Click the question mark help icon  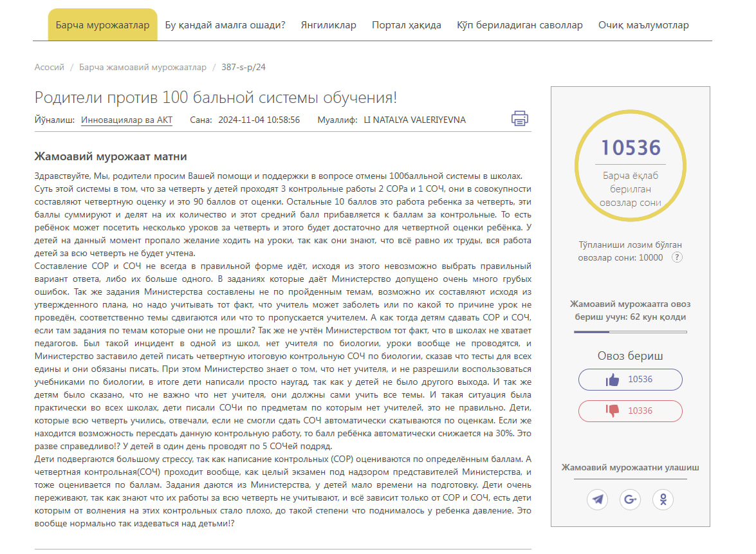pyautogui.click(x=676, y=257)
